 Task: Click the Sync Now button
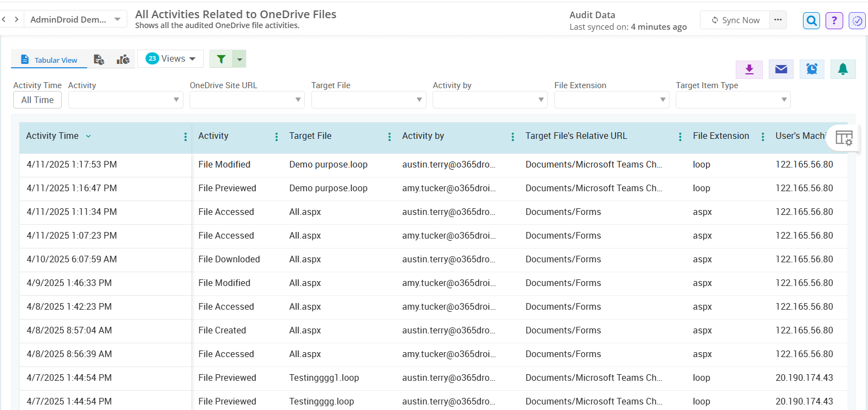[735, 20]
